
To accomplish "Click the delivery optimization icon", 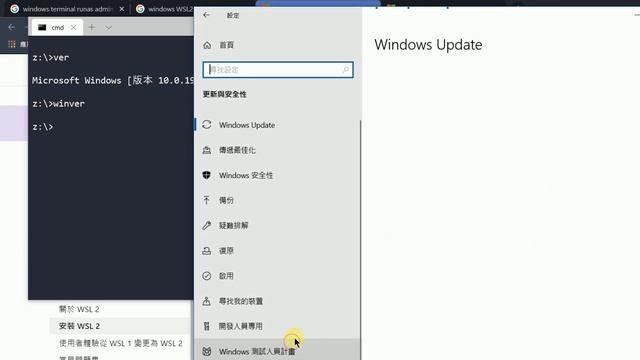I will [x=207, y=150].
